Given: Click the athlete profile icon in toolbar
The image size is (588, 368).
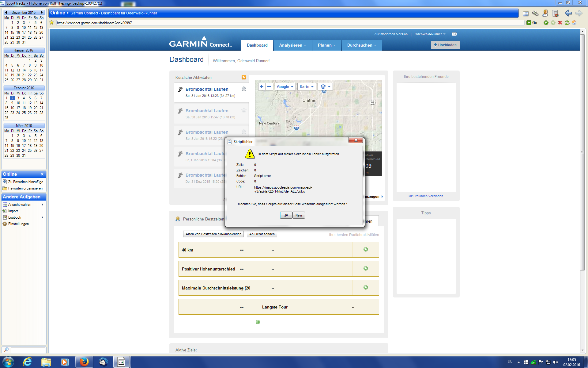Looking at the screenshot, I should pyautogui.click(x=545, y=13).
